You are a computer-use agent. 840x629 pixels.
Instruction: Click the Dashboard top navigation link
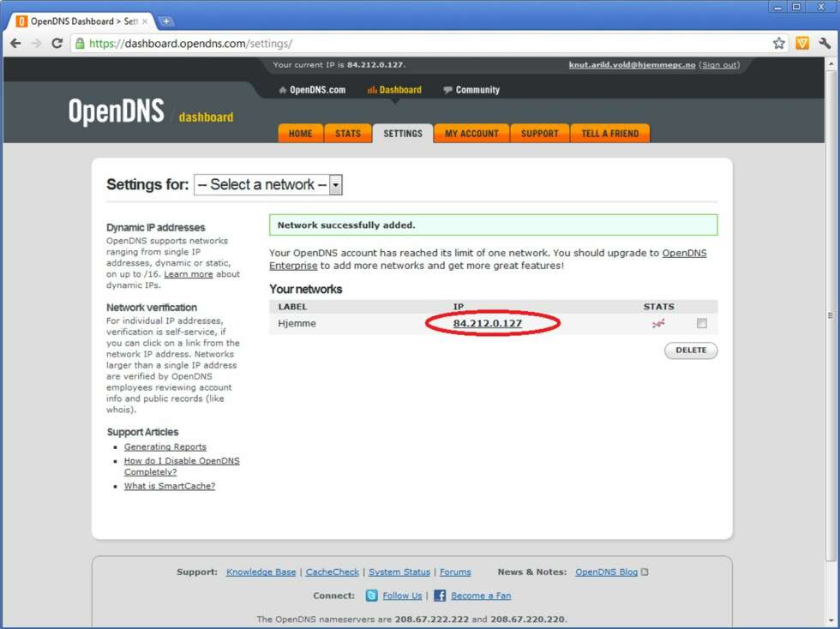[x=395, y=90]
